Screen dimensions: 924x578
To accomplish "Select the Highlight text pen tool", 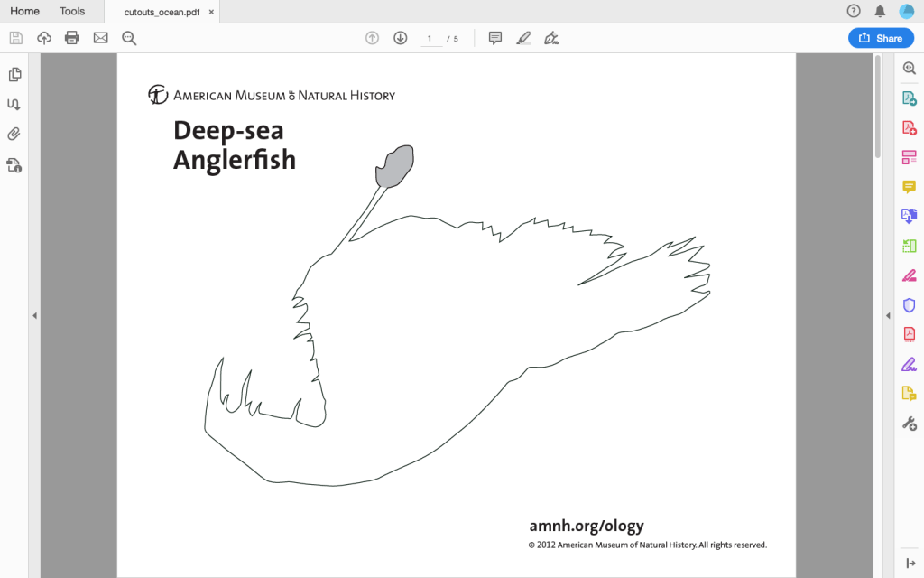I will [x=523, y=38].
